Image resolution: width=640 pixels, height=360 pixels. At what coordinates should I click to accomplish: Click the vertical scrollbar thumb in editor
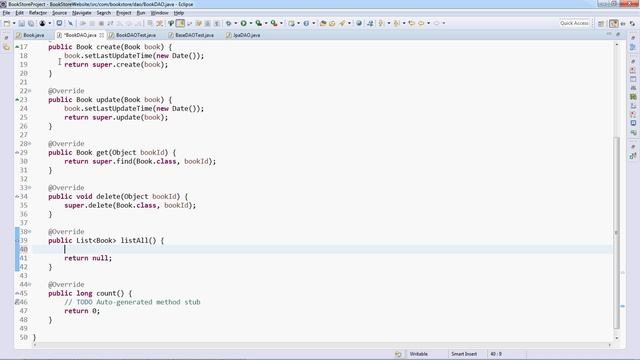(617, 233)
